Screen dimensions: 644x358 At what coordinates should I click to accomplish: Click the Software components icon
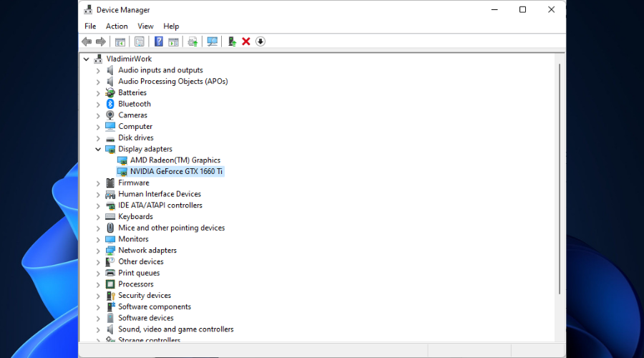point(110,306)
